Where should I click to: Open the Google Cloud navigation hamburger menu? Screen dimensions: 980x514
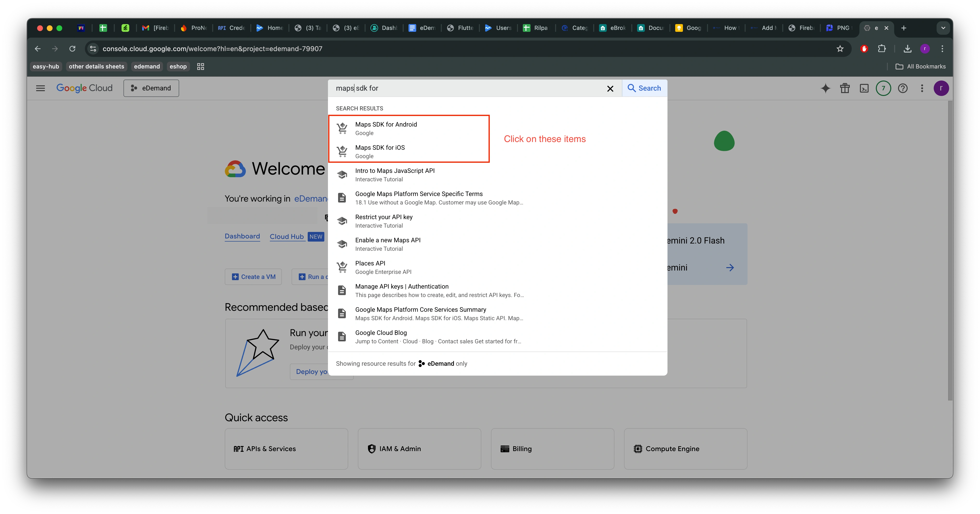(40, 88)
